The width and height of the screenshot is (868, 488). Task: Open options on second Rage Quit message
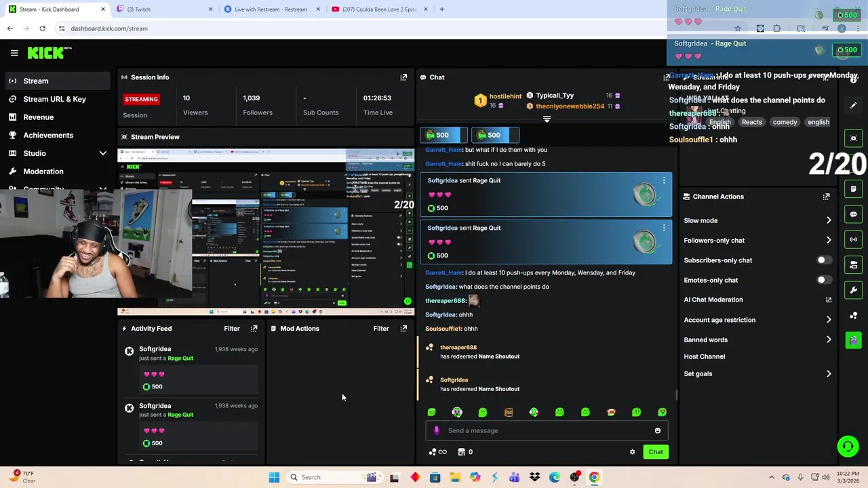[x=664, y=228]
